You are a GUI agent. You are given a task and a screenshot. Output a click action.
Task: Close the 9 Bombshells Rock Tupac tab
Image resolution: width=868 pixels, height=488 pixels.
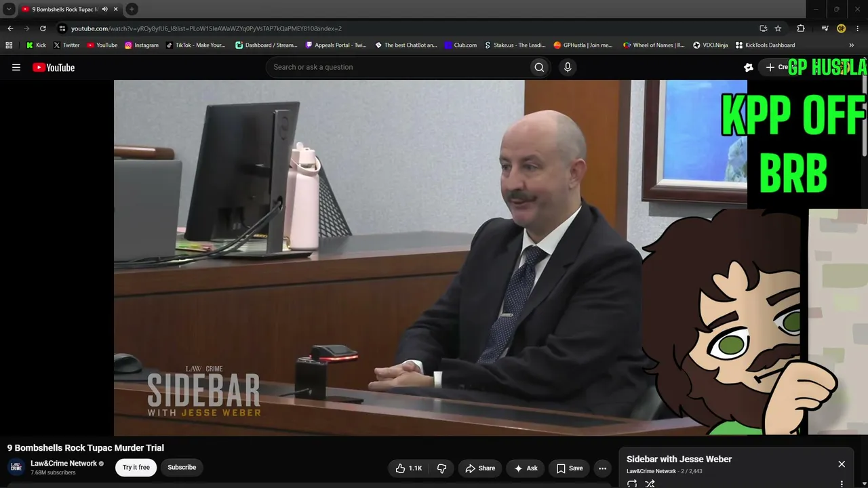(x=116, y=9)
